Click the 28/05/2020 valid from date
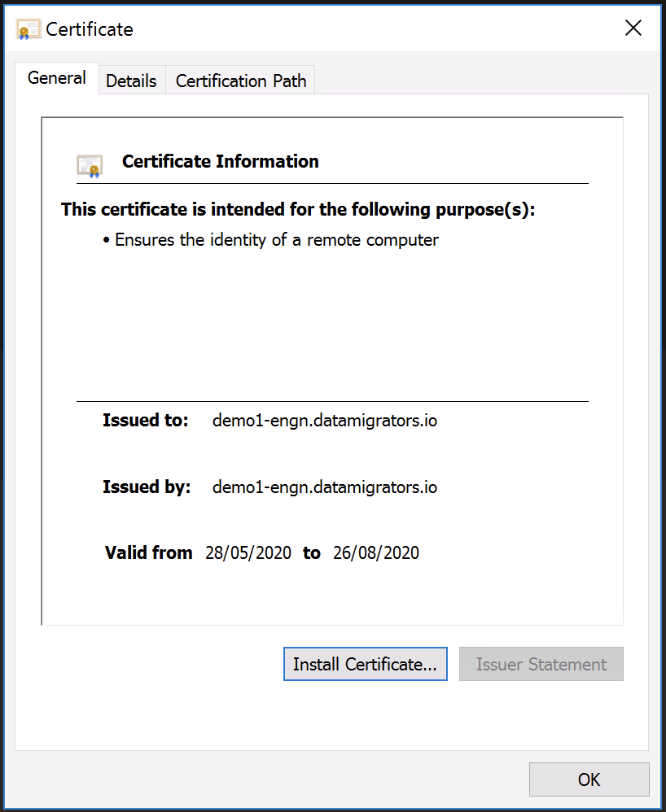The height and width of the screenshot is (812, 666). [248, 553]
